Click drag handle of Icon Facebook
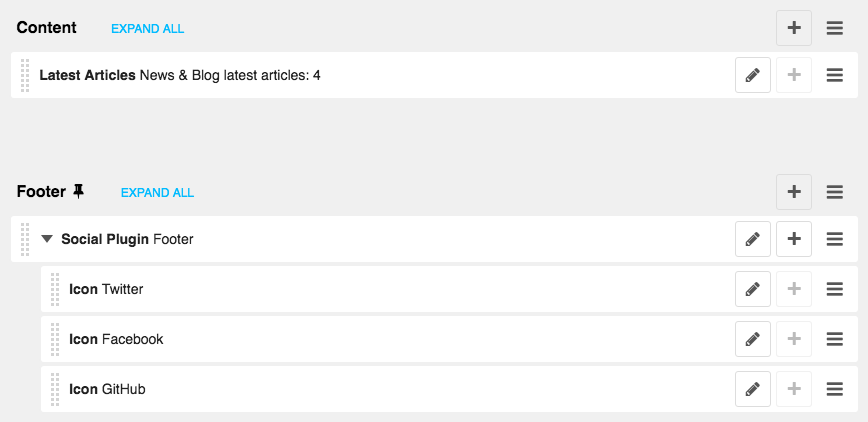Screen dimensions: 868x422 [55, 339]
